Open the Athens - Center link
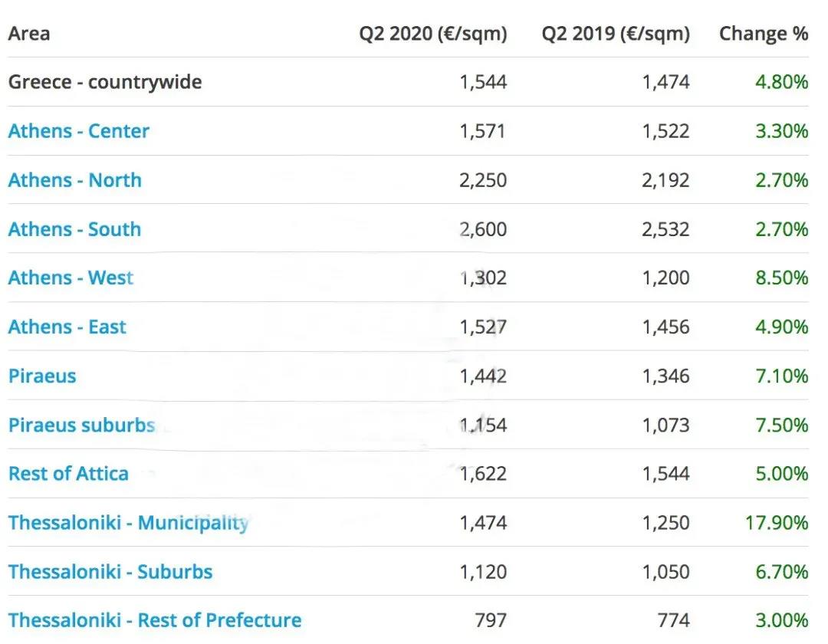The image size is (828, 644). (x=78, y=131)
